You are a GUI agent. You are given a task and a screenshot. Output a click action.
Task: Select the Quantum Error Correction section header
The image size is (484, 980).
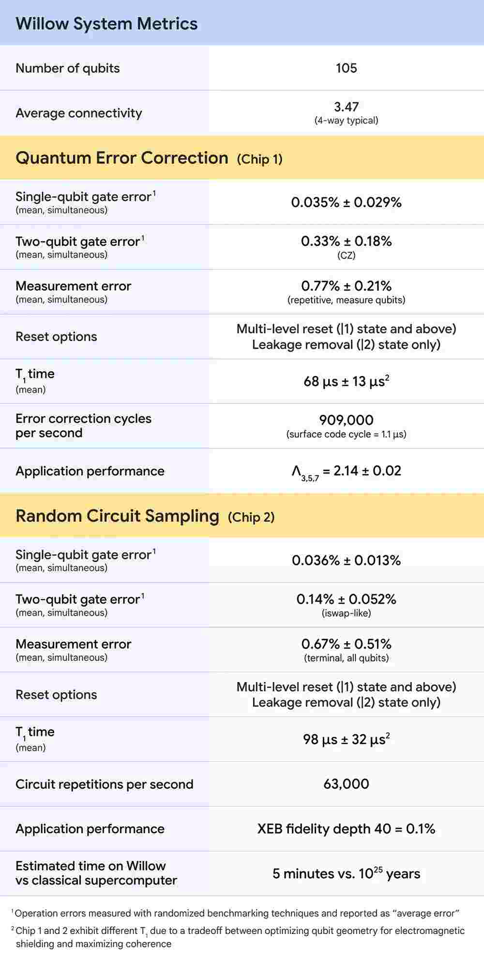122,158
